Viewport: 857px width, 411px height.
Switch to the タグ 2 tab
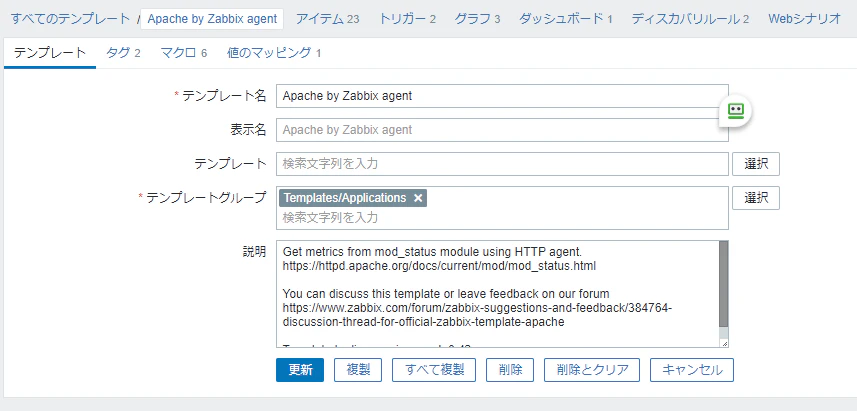coord(123,53)
